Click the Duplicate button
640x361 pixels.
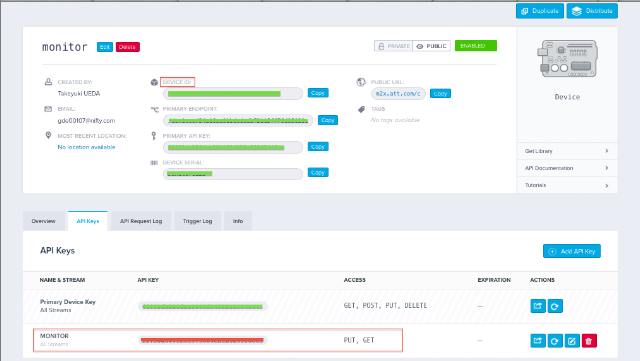click(x=540, y=11)
